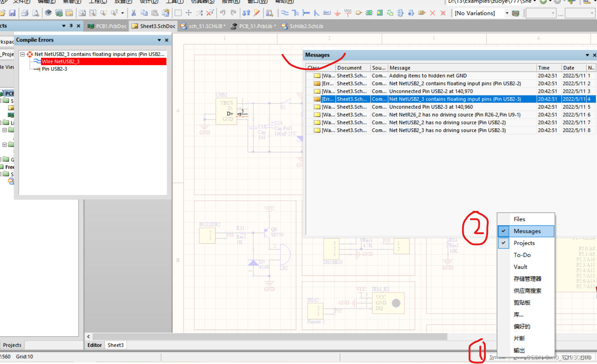Switch to the sch_51.SCHLIB tab

tap(203, 26)
